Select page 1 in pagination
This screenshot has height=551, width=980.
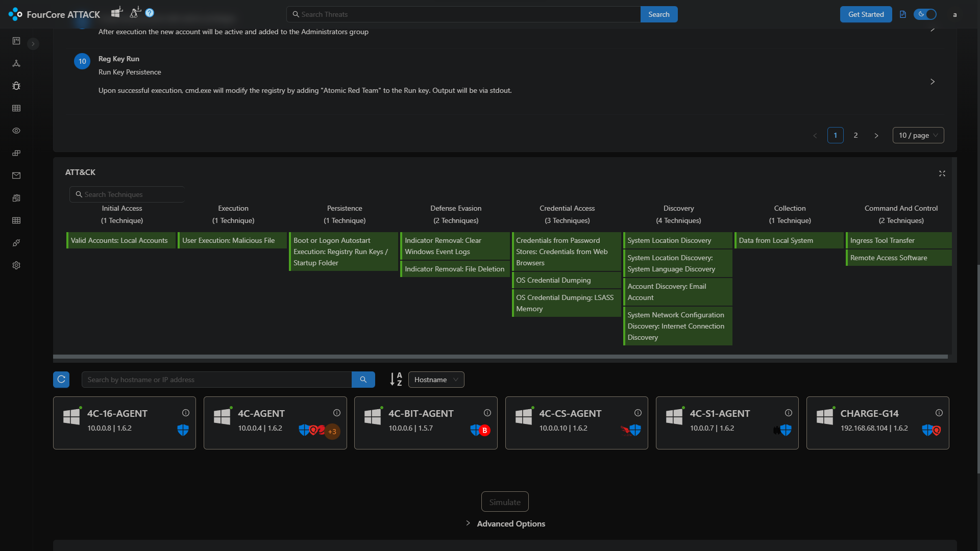836,135
